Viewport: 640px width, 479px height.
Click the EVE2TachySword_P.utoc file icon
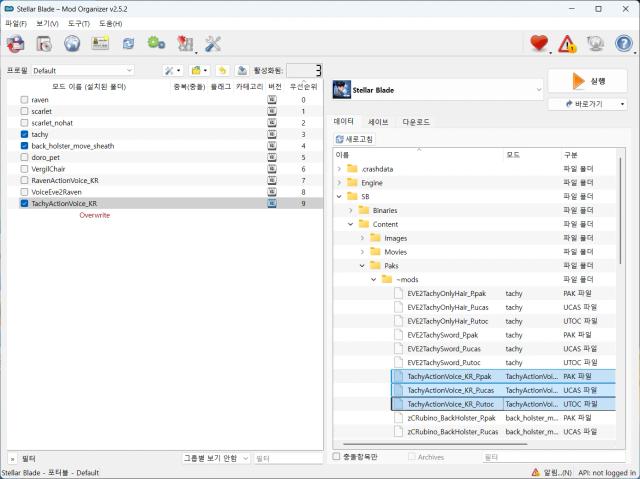pyautogui.click(x=398, y=362)
